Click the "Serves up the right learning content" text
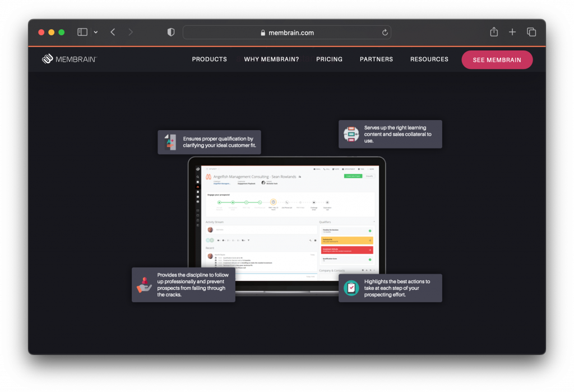This screenshot has width=574, height=392. [397, 134]
